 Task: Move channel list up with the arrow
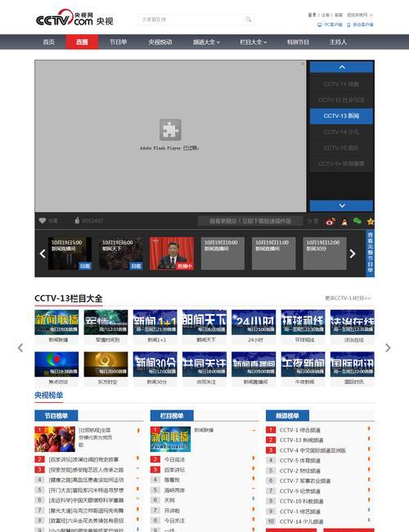pyautogui.click(x=341, y=67)
